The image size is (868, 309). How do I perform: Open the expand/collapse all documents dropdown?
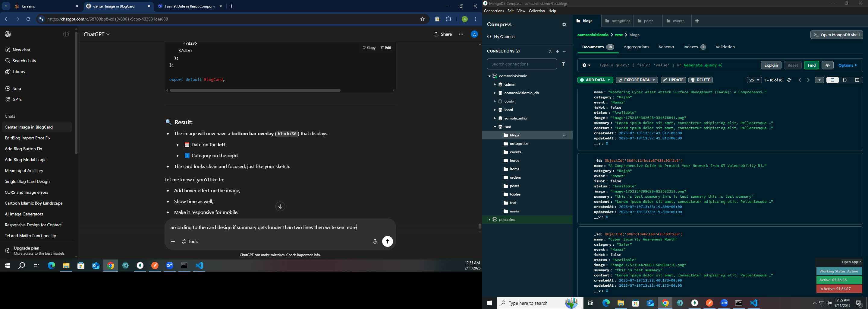[x=819, y=80]
